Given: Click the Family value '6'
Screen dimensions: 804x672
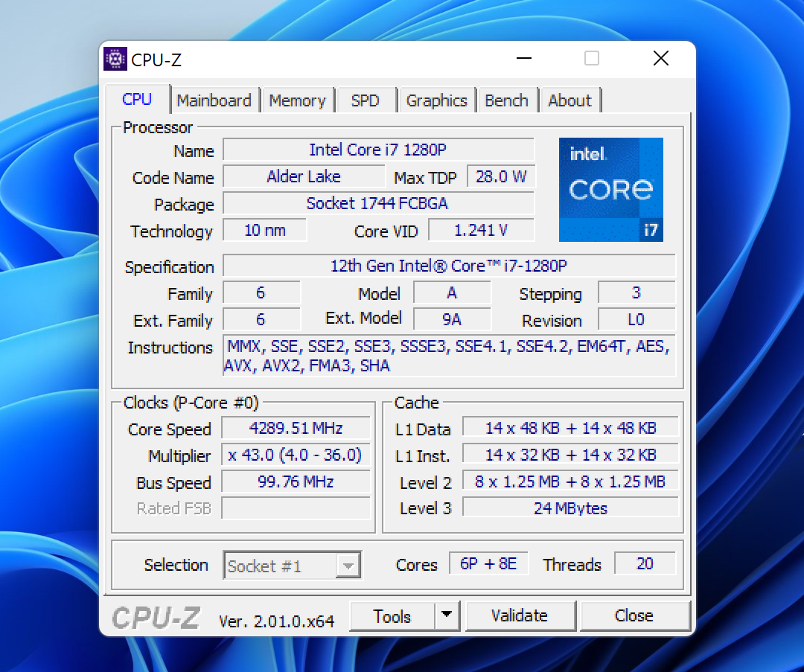Looking at the screenshot, I should pos(261,292).
